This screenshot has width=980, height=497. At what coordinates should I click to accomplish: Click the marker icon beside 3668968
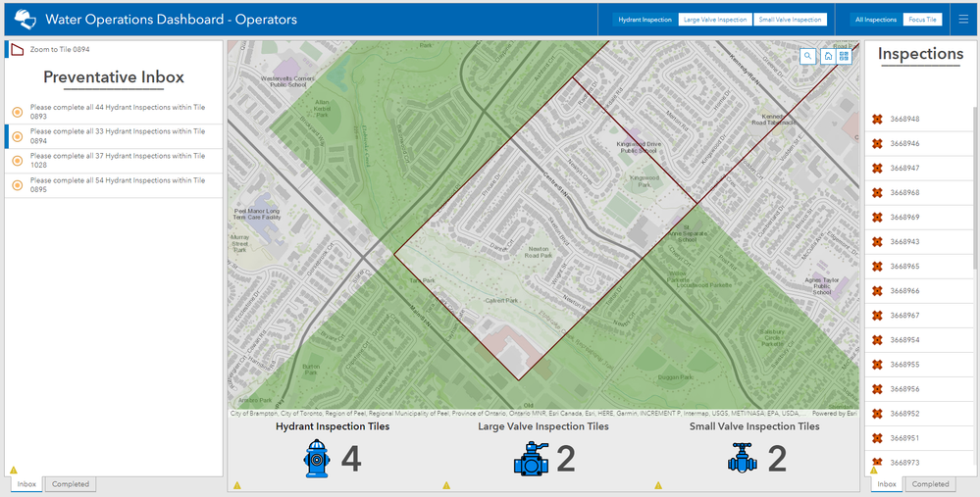click(x=877, y=192)
